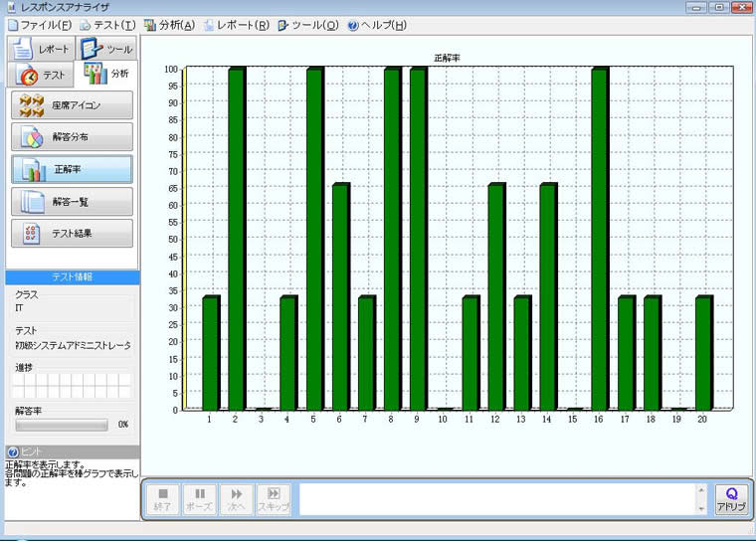Click the text field scroll up arrow
The height and width of the screenshot is (541, 756).
click(x=701, y=490)
